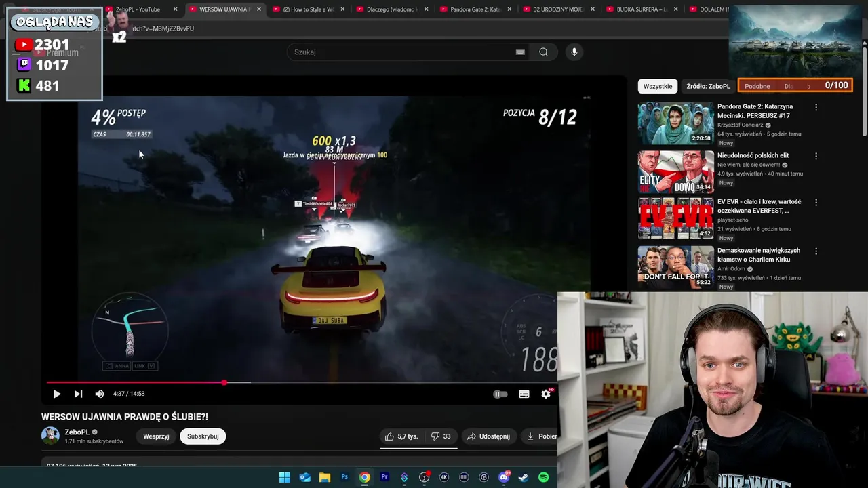Open the ZeboPL channel name link
The image size is (868, 488).
click(77, 432)
